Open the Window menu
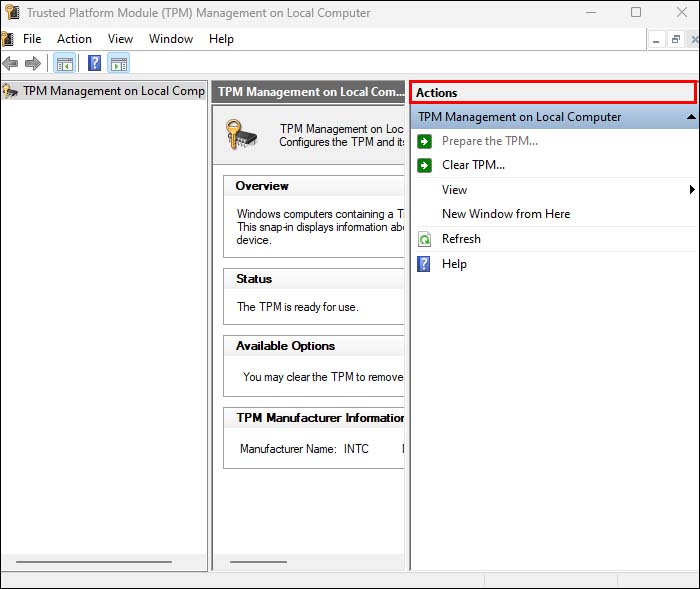 (171, 39)
